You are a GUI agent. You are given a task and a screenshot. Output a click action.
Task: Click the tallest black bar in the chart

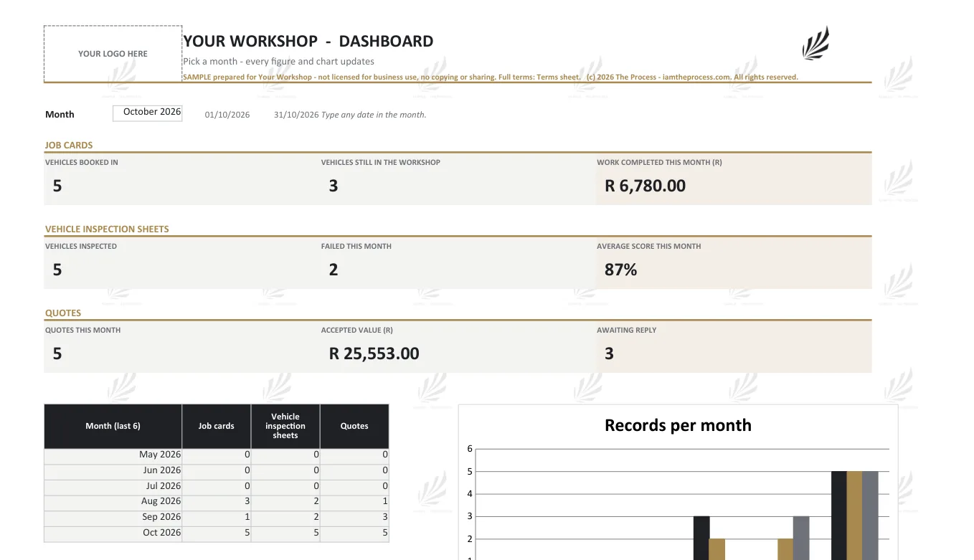point(839,515)
